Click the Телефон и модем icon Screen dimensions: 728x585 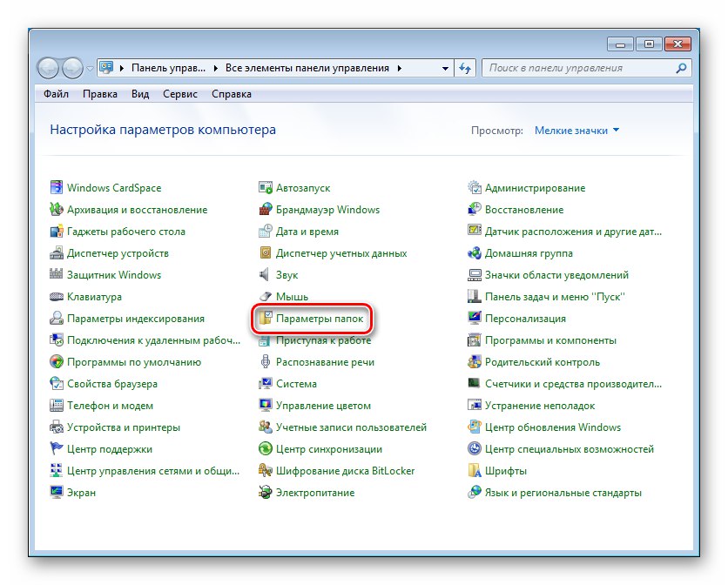click(x=57, y=406)
